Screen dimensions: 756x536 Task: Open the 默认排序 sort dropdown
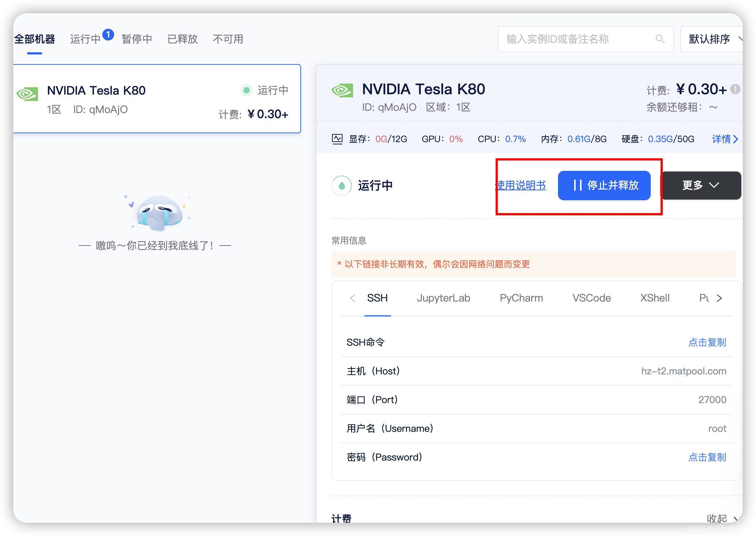point(712,39)
